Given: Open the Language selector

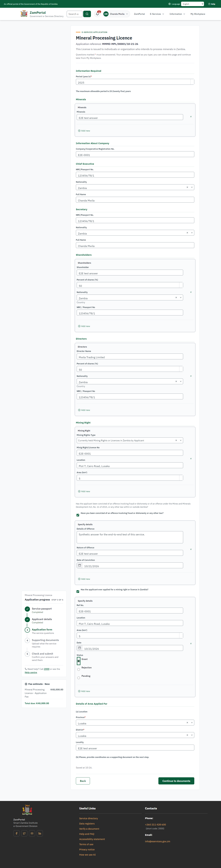Looking at the screenshot, I should [192, 4].
